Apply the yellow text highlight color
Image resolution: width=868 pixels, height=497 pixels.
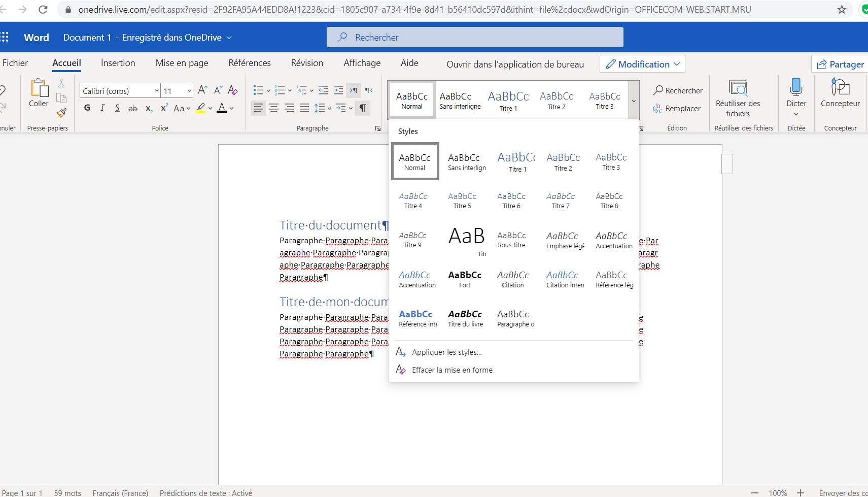click(x=201, y=108)
